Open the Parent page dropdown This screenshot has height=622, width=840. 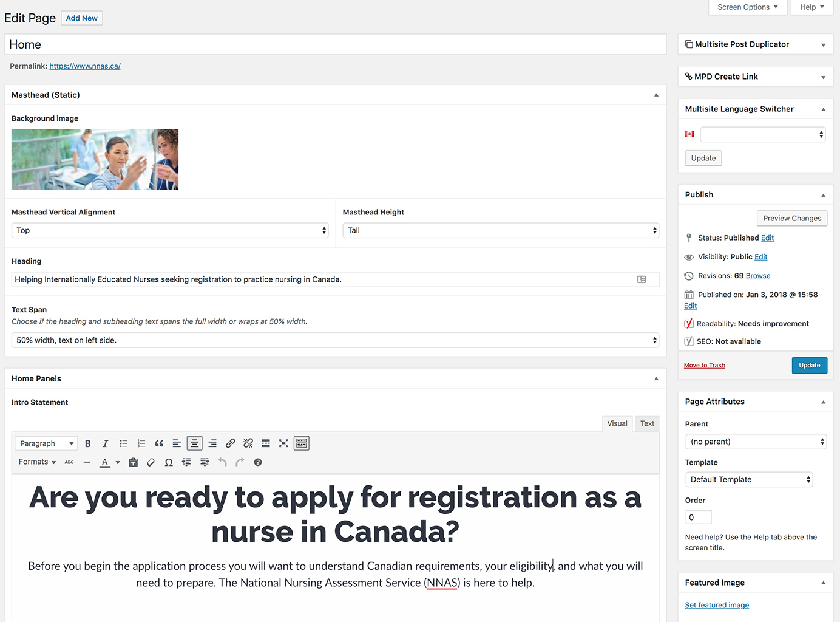(x=756, y=441)
